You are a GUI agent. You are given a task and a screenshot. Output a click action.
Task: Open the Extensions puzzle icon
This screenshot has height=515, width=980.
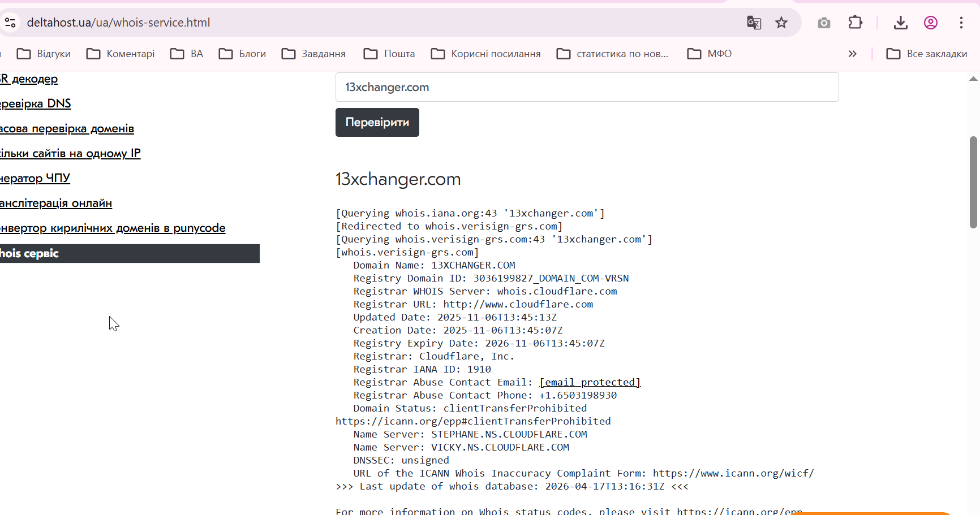(x=856, y=23)
